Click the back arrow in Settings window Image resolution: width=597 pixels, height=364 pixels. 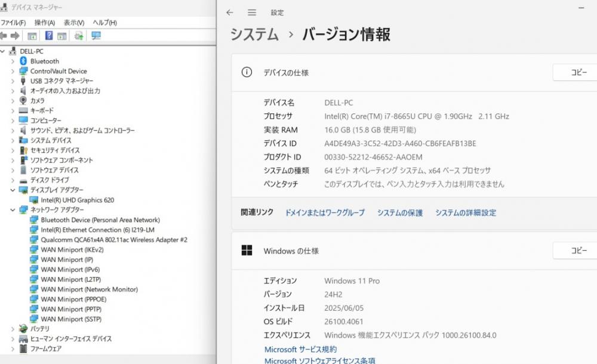pos(230,13)
